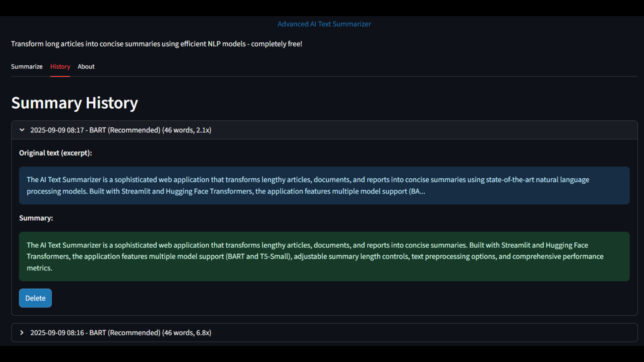Click the Summary History heading
Screen dimensions: 644x362
tap(74, 103)
